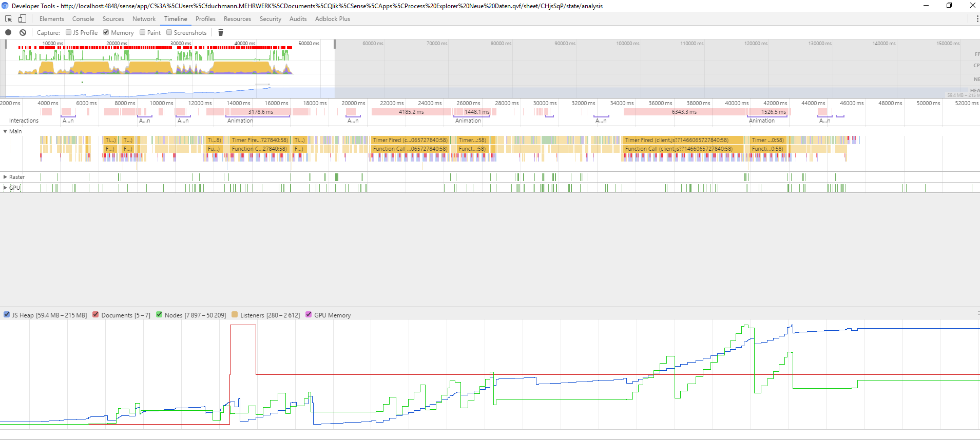
Task: Select the Timer Fired (client.js??1466065727840:58) event
Action: 683,140
